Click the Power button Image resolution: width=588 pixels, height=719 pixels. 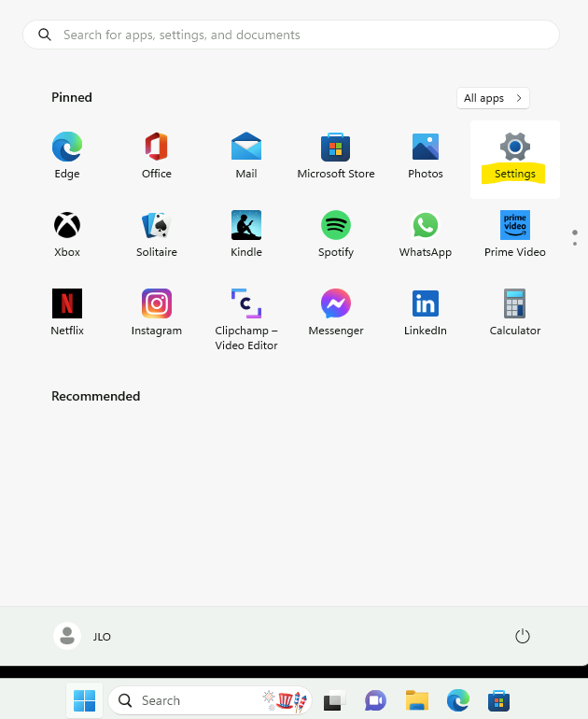(x=523, y=636)
